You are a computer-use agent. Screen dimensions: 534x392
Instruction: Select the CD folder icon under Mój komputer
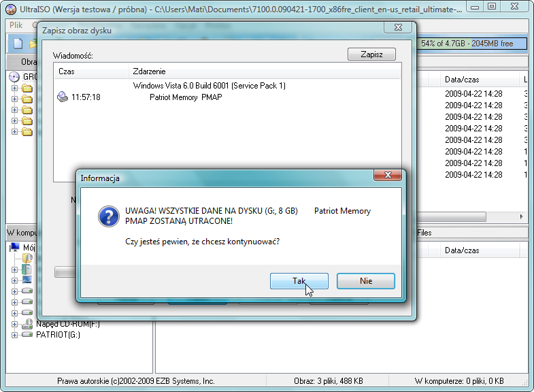click(x=27, y=259)
